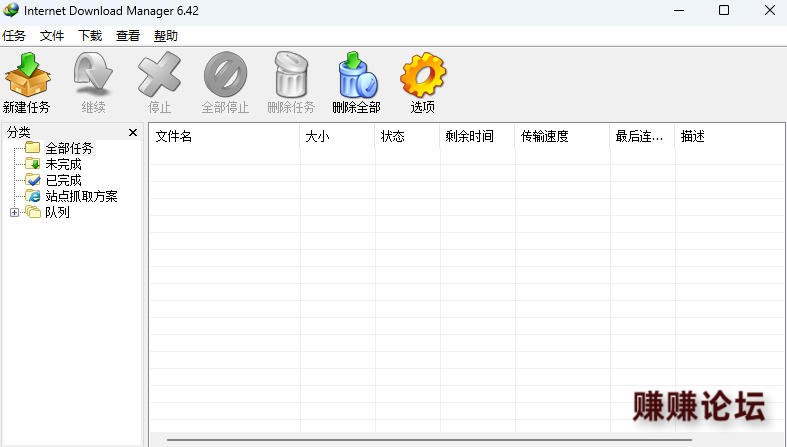Sort by the 大小 column header

coord(337,136)
